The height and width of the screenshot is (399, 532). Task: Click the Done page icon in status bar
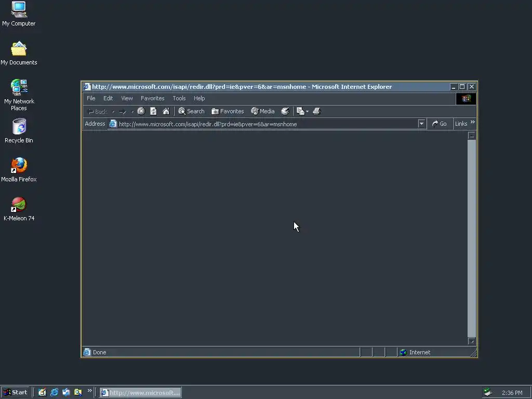click(x=87, y=352)
